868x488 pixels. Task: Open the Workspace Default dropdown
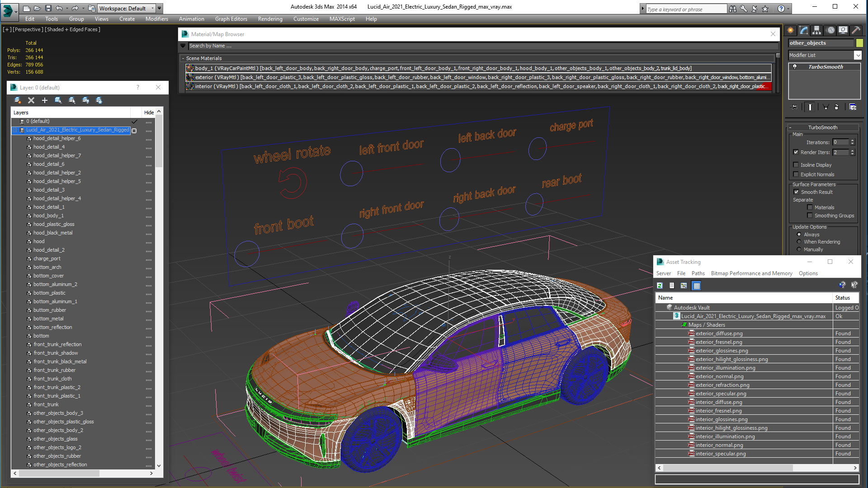coord(127,8)
